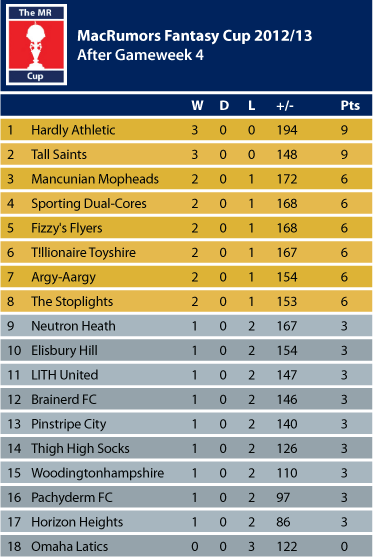Click the Elisbury Hill team name
373x557 pixels.
point(64,351)
